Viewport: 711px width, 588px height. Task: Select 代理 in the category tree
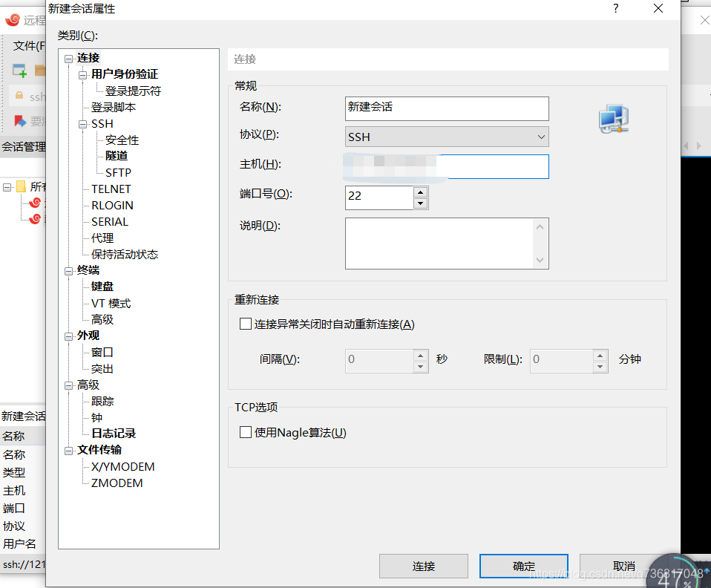pos(102,238)
